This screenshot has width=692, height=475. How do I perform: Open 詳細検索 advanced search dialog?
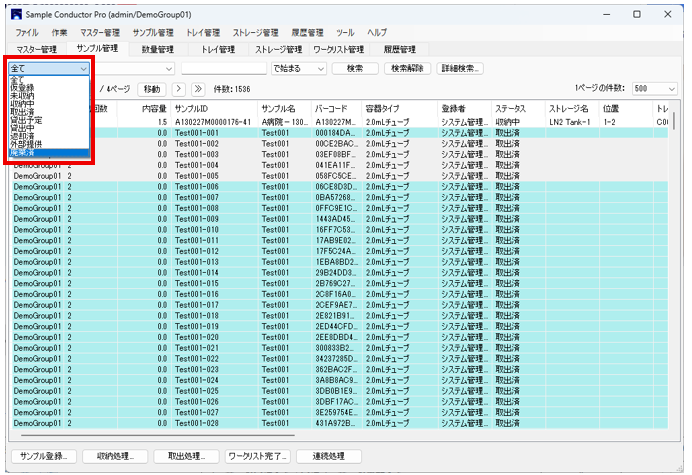click(461, 68)
